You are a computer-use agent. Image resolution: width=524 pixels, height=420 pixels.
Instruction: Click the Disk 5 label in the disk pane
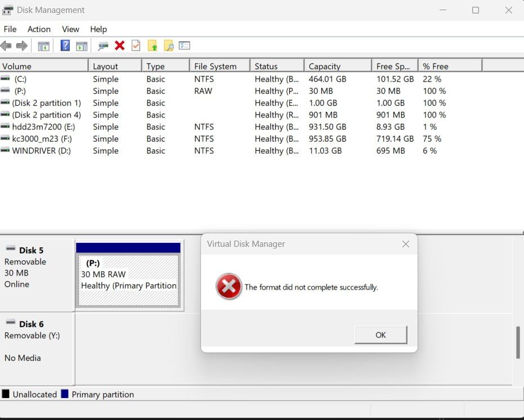[32, 250]
